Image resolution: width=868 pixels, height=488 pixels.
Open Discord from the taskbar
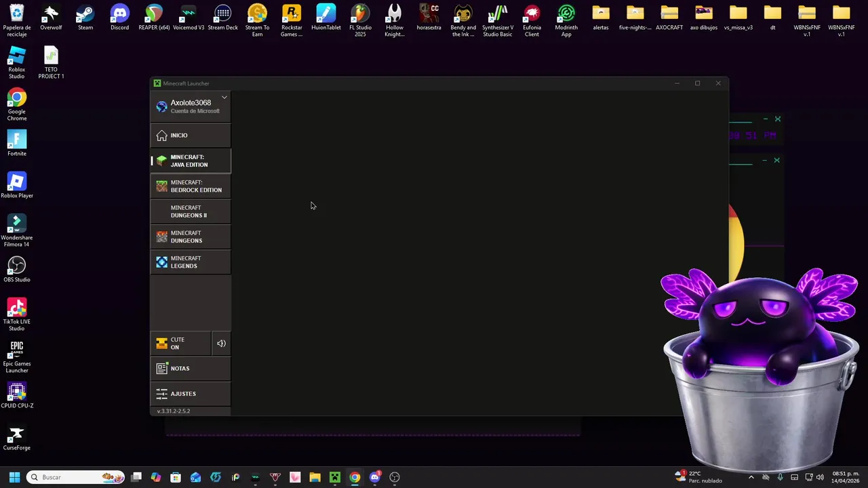pyautogui.click(x=375, y=477)
